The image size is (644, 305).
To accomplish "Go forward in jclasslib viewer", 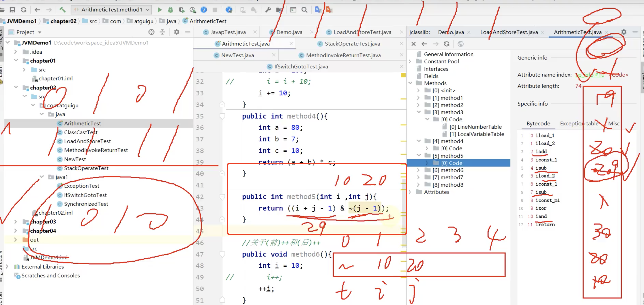I will pos(435,44).
